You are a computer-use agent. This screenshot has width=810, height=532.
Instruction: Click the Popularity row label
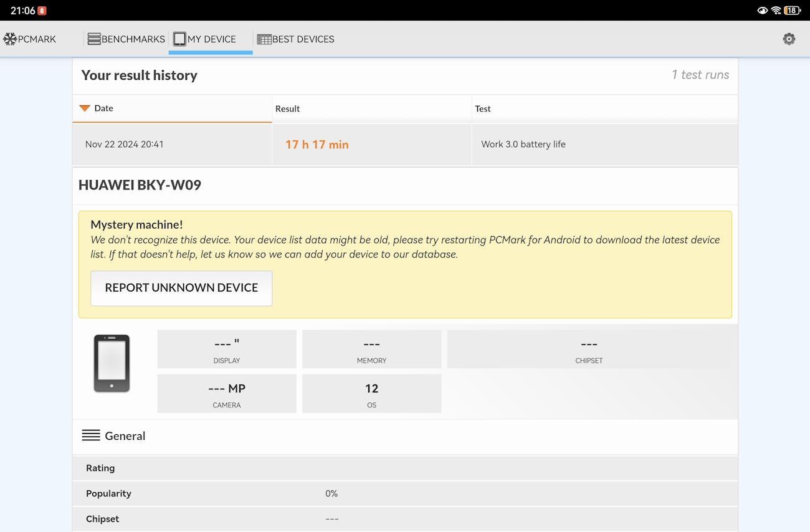click(108, 493)
